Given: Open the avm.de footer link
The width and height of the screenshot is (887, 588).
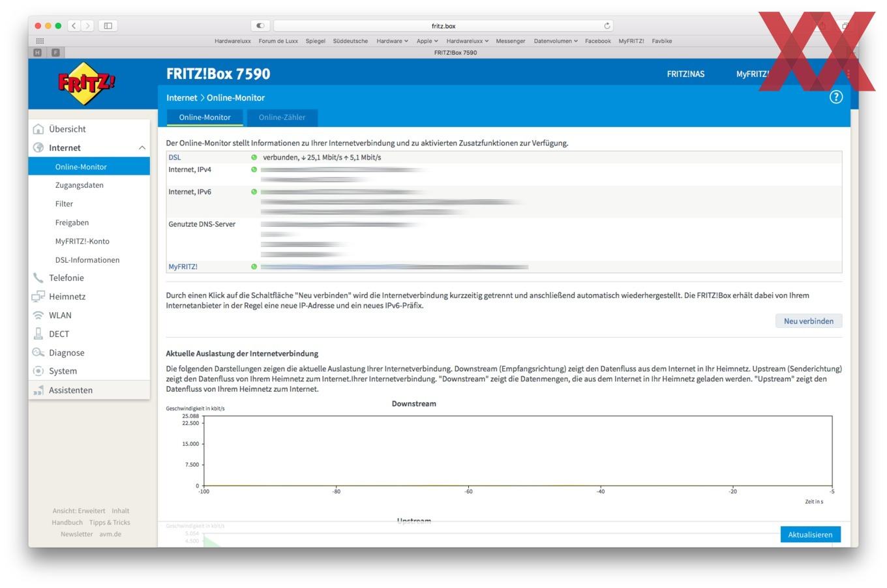Looking at the screenshot, I should coord(110,535).
